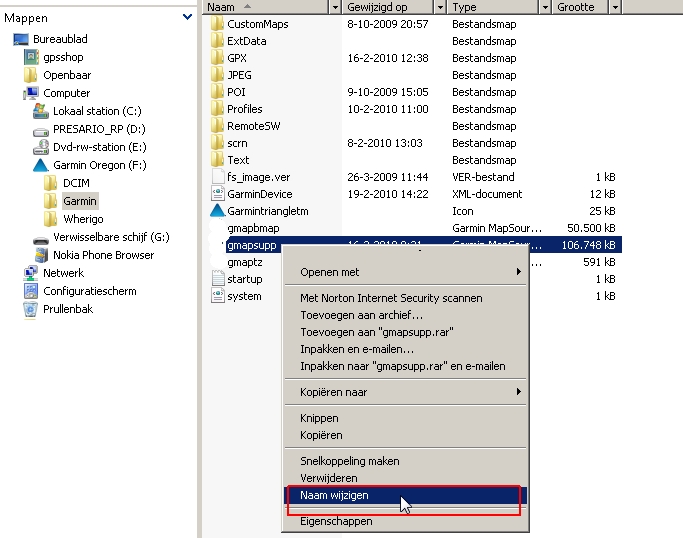Select Inpakken naar "gmapsupp.rar" en e-mailen
Screen dimensions: 683x538
[x=405, y=366]
